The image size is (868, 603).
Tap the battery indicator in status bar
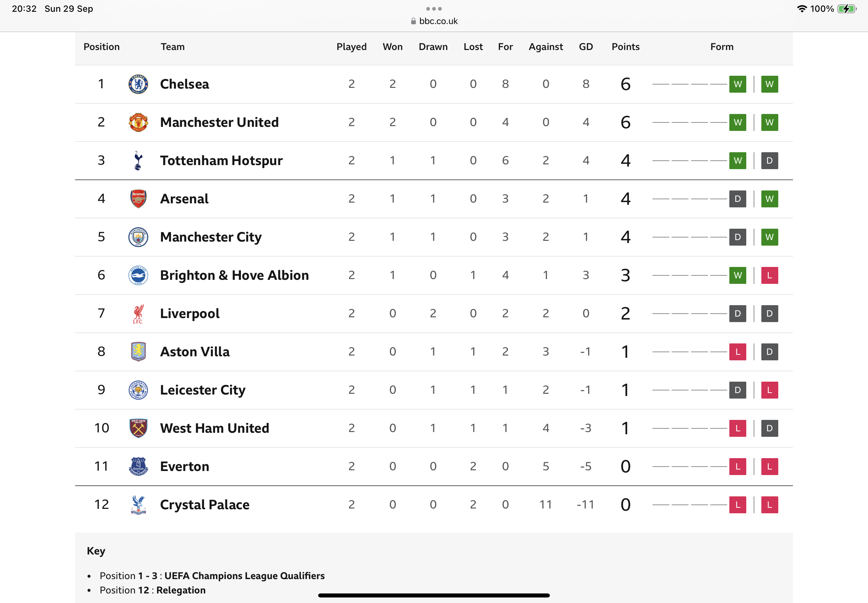(847, 9)
